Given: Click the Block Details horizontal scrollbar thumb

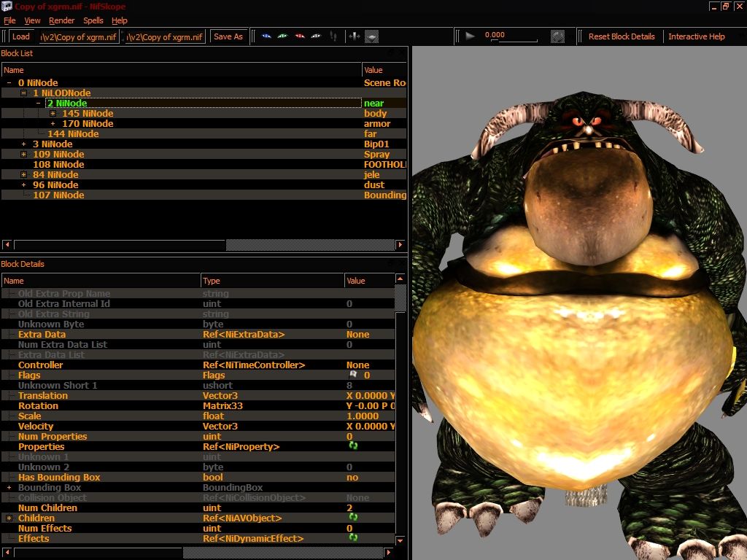Looking at the screenshot, I should [x=283, y=553].
